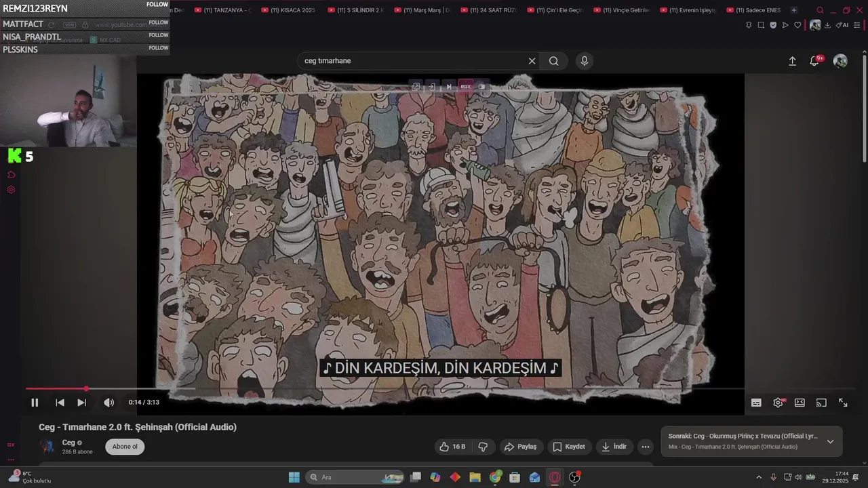Bookmark the page with the heart icon
Image resolution: width=868 pixels, height=488 pixels.
pyautogui.click(x=797, y=25)
